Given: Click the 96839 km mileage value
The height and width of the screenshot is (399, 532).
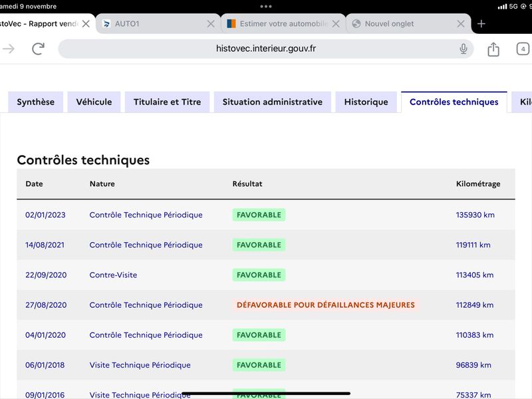Looking at the screenshot, I should point(473,365).
